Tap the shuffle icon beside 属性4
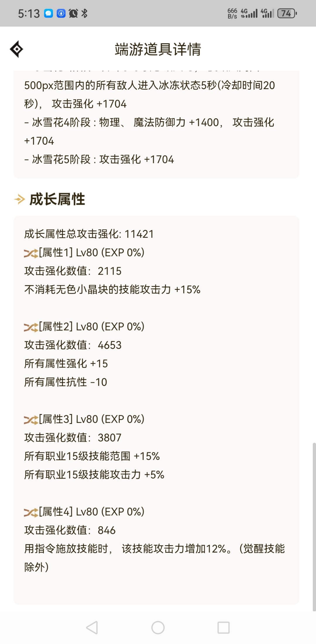Viewport: 316px width, 644px height. point(31,513)
